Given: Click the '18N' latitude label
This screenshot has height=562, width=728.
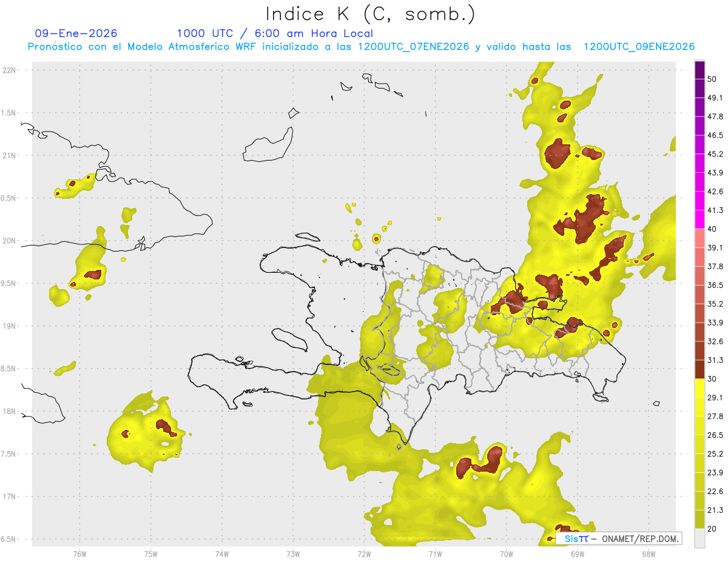Looking at the screenshot, I should [x=10, y=411].
